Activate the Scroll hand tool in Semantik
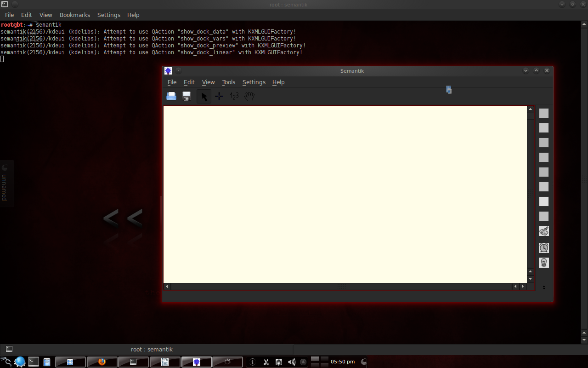The width and height of the screenshot is (588, 368). pyautogui.click(x=249, y=96)
